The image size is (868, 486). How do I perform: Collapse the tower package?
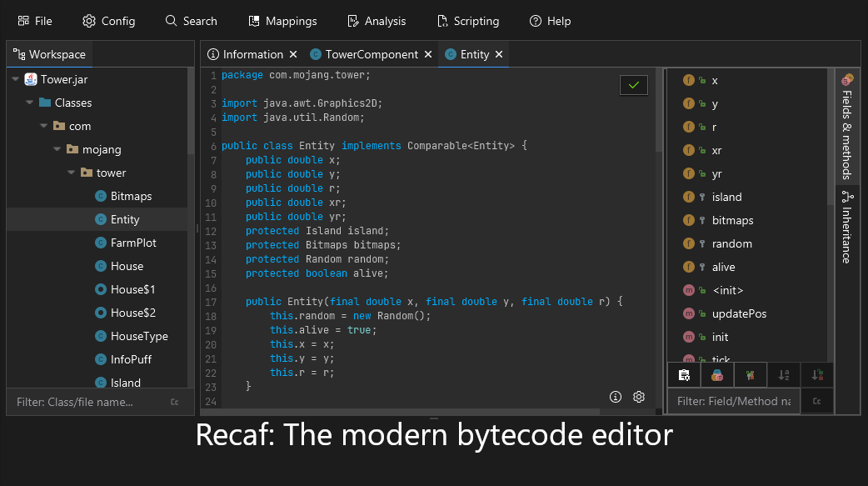pyautogui.click(x=71, y=173)
